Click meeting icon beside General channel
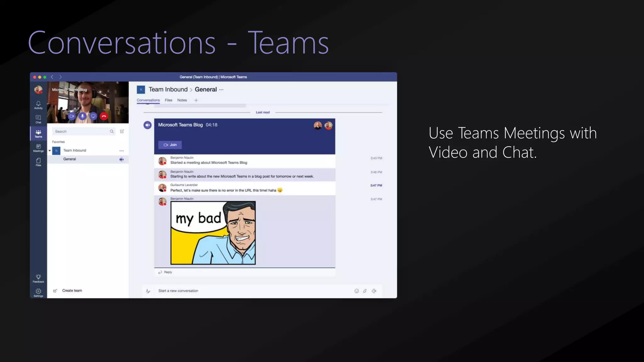This screenshot has height=362, width=644. pos(121,159)
